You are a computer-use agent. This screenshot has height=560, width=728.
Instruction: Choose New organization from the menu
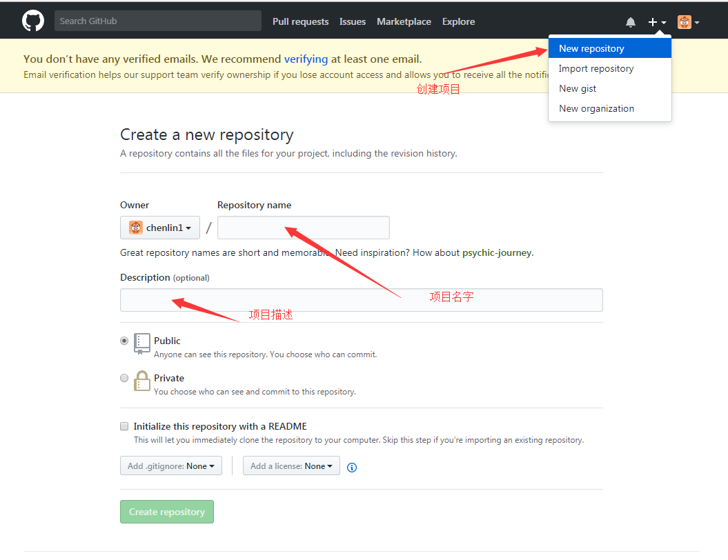click(609, 108)
